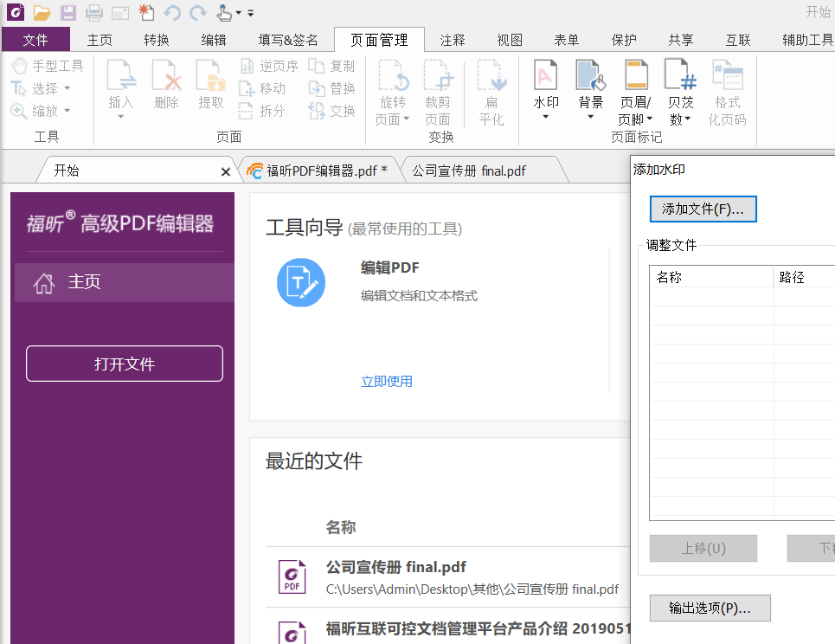Click the Undo arrow icon

pyautogui.click(x=172, y=12)
